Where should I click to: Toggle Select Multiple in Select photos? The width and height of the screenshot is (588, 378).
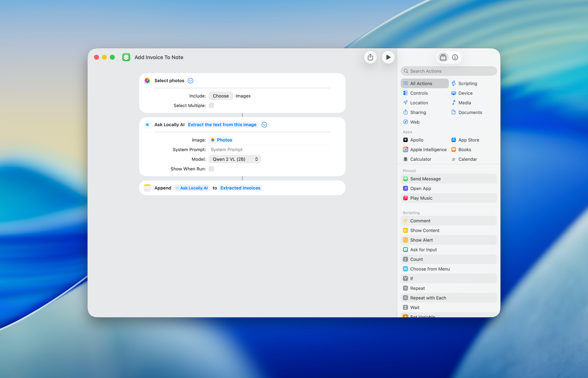[211, 105]
